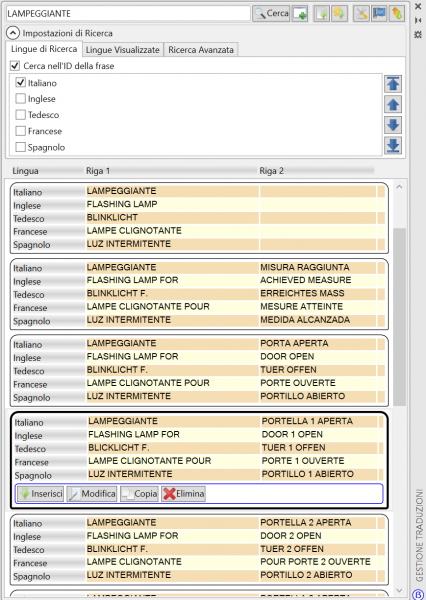Select the MESURE ATTEINTE cell
Screen dimensions: 426x600
(318, 307)
